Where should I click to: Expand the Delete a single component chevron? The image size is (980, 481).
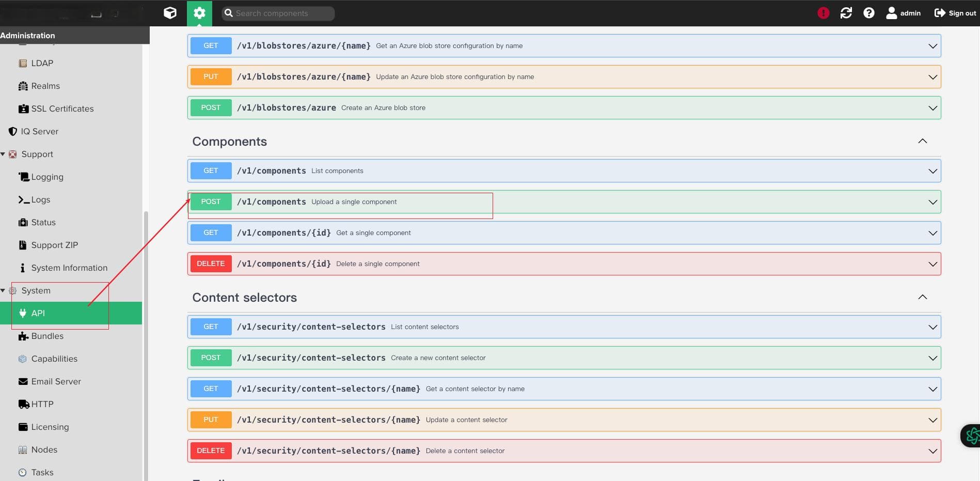click(932, 264)
